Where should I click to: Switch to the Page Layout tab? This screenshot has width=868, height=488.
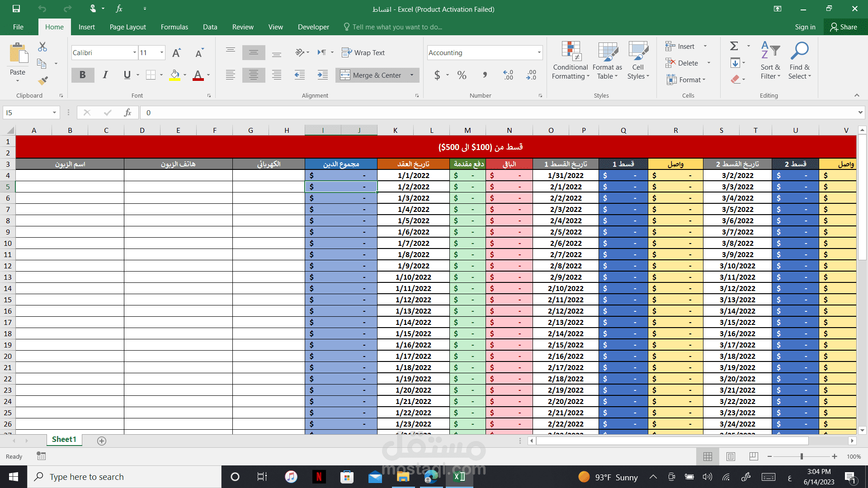click(x=128, y=27)
